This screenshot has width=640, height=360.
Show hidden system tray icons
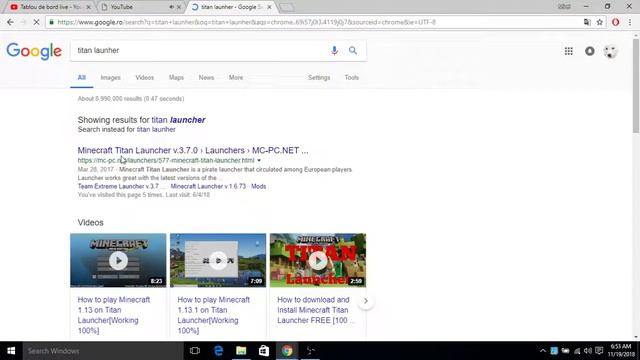(x=542, y=351)
